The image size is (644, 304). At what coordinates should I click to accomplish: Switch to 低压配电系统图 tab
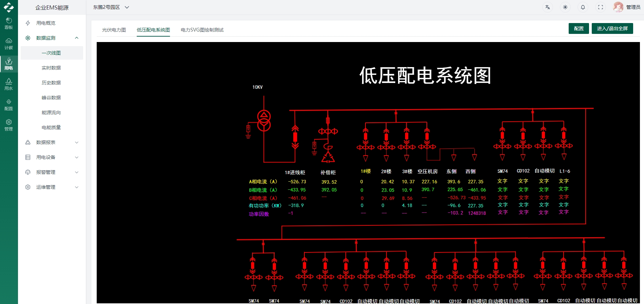click(x=153, y=30)
